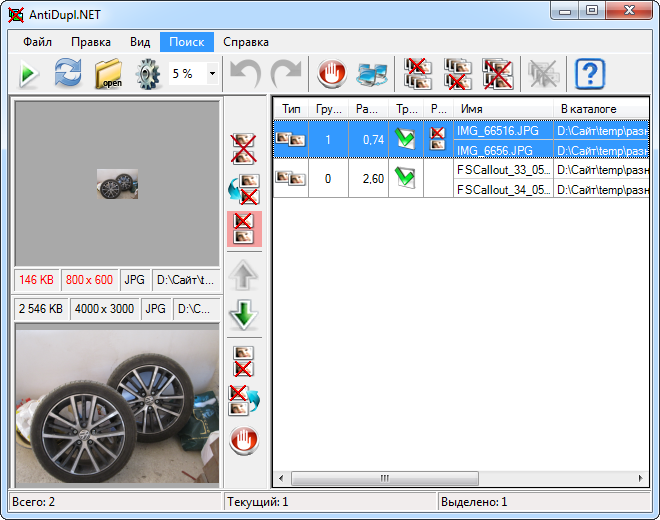Click the 2 546 KB file size label

click(x=41, y=309)
